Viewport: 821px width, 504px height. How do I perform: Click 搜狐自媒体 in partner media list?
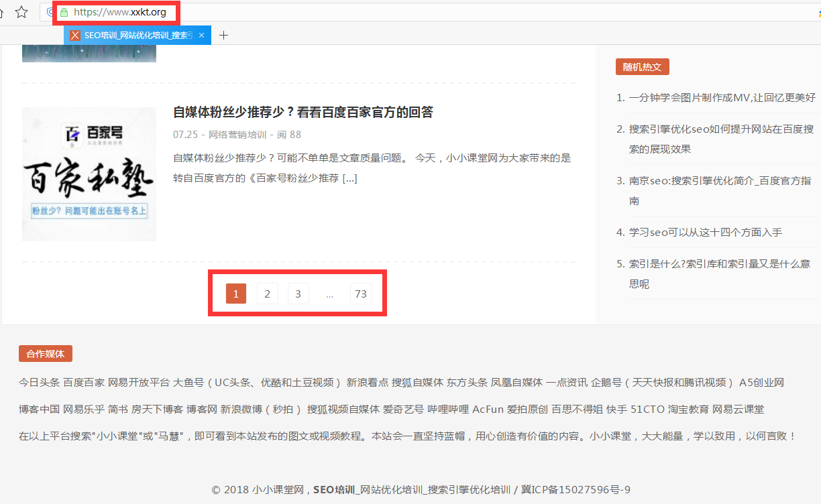point(418,383)
